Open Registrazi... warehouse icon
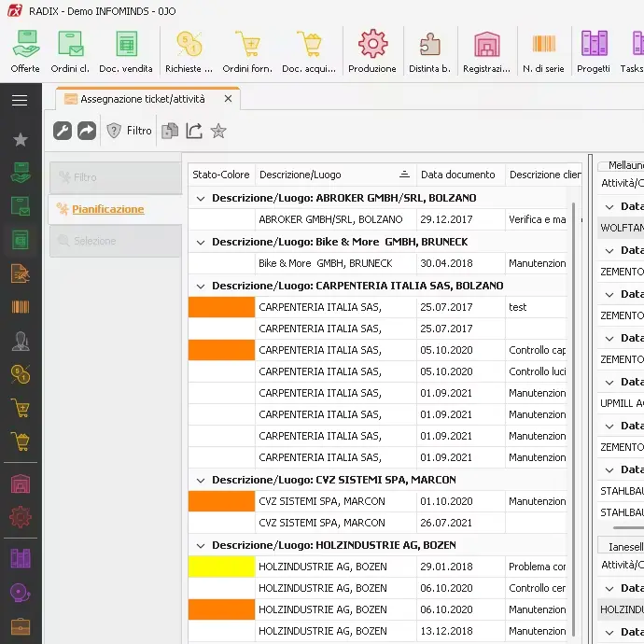The width and height of the screenshot is (644, 644). pos(486,51)
